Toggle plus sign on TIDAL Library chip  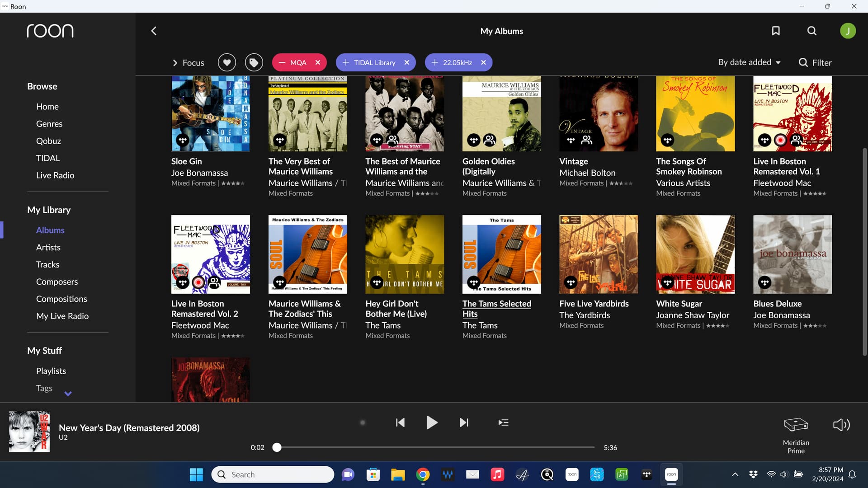pos(346,62)
